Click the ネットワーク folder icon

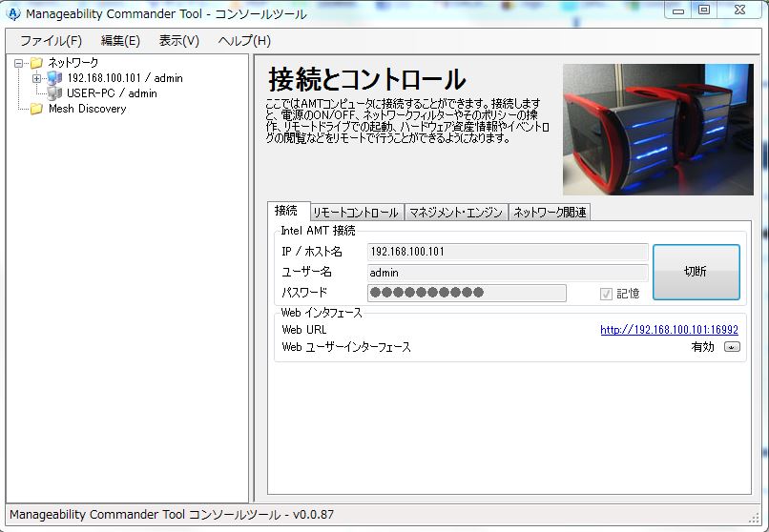(36, 63)
